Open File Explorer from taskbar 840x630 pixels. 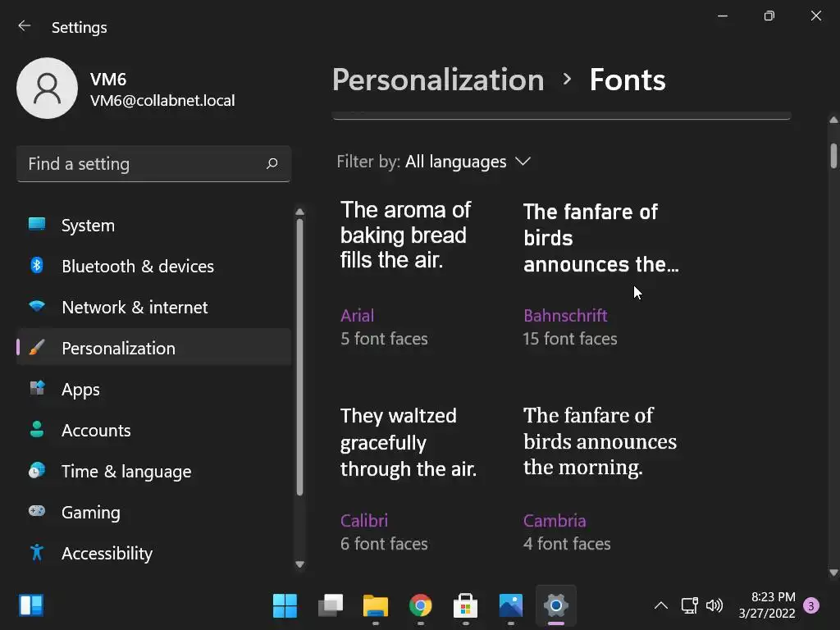pos(376,606)
